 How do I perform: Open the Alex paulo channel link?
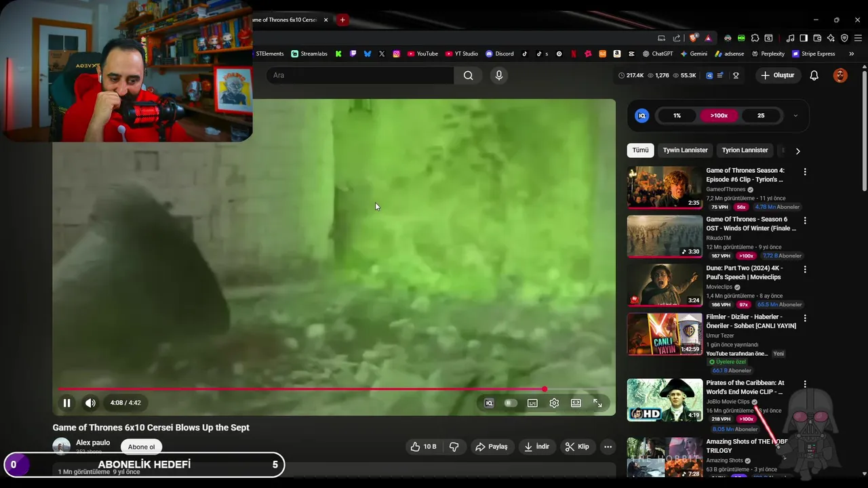(93, 443)
